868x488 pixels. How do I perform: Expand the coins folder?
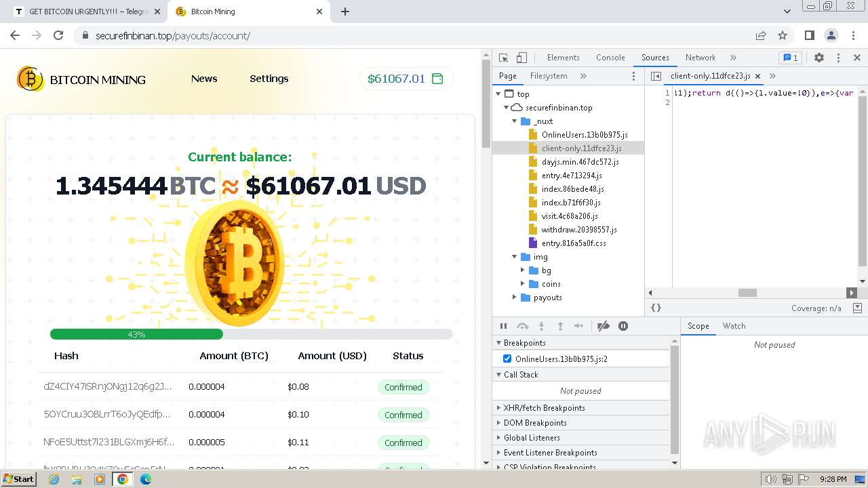coord(523,284)
